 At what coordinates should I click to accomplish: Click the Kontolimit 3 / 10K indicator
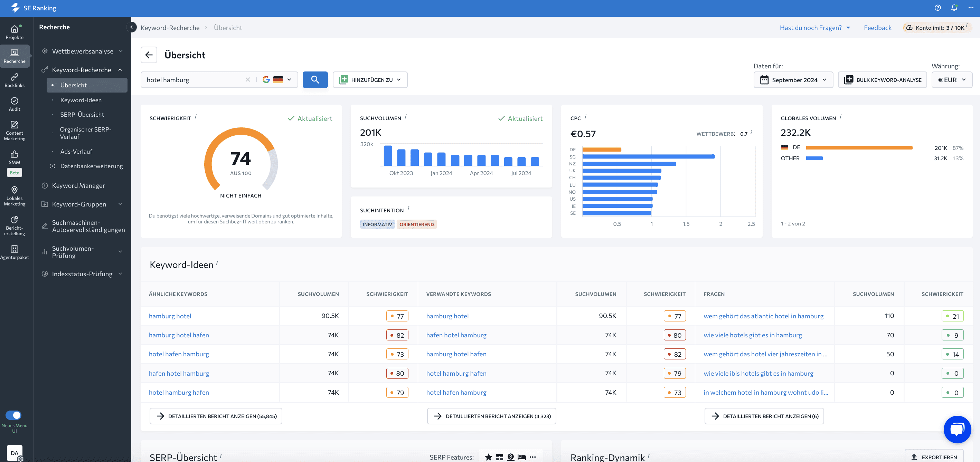937,28
